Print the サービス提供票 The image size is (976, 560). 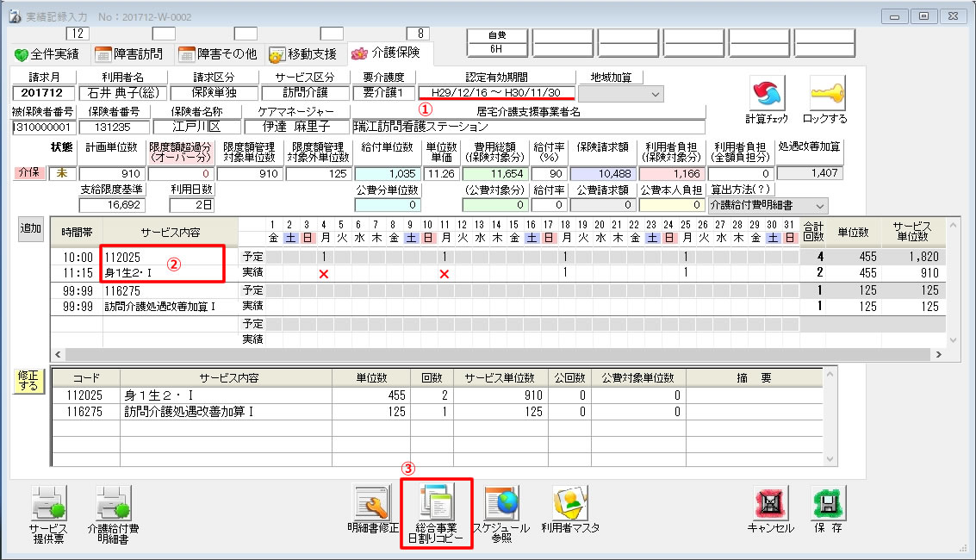(48, 503)
